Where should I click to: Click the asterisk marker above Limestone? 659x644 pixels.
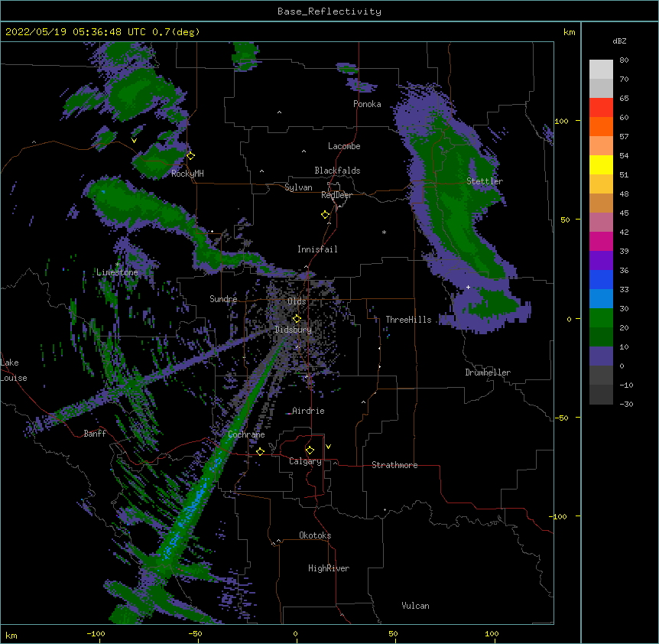point(118,265)
